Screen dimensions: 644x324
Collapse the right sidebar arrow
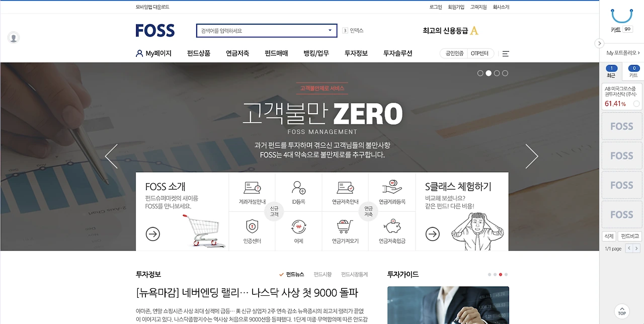(x=599, y=43)
